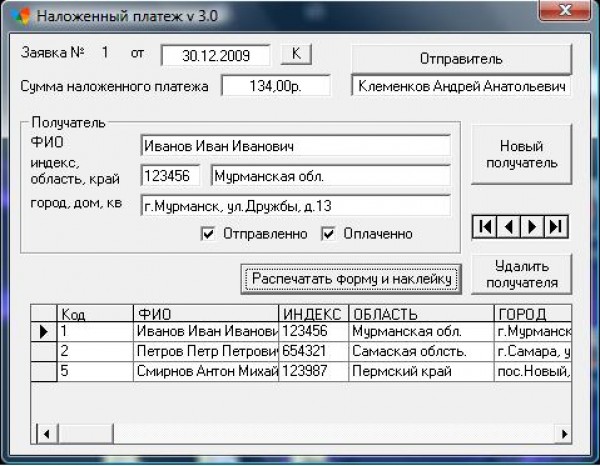Image resolution: width=600 pixels, height=466 pixels.
Task: Click the ИНДЕКС column header
Action: coord(313,313)
